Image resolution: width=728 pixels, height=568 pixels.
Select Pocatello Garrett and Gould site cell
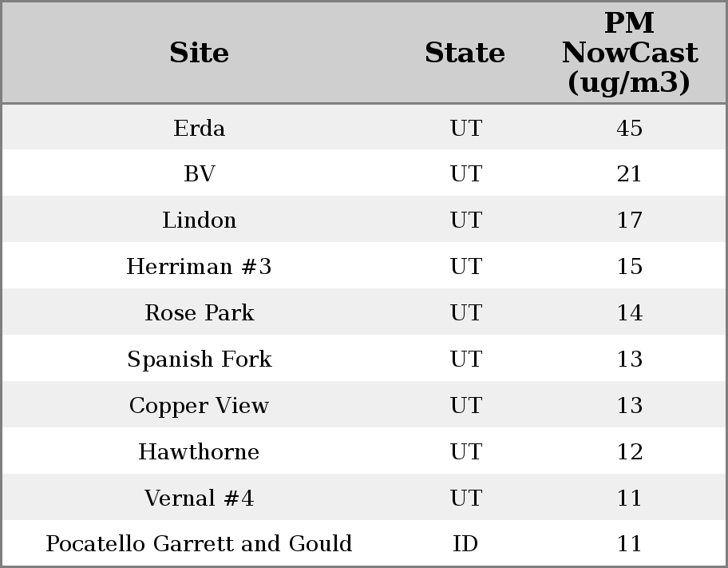point(199,544)
